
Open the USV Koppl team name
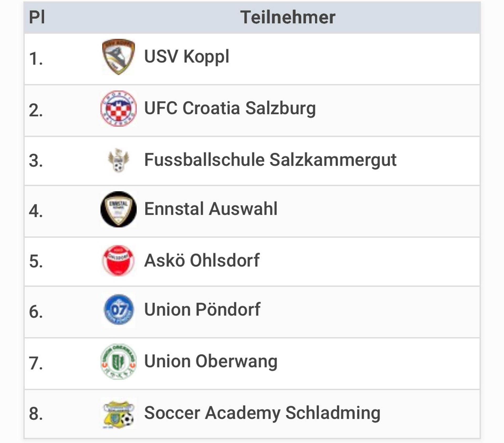[x=187, y=57]
